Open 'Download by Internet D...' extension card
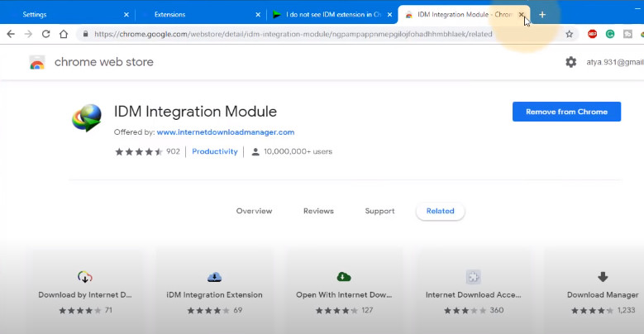 [x=85, y=292]
